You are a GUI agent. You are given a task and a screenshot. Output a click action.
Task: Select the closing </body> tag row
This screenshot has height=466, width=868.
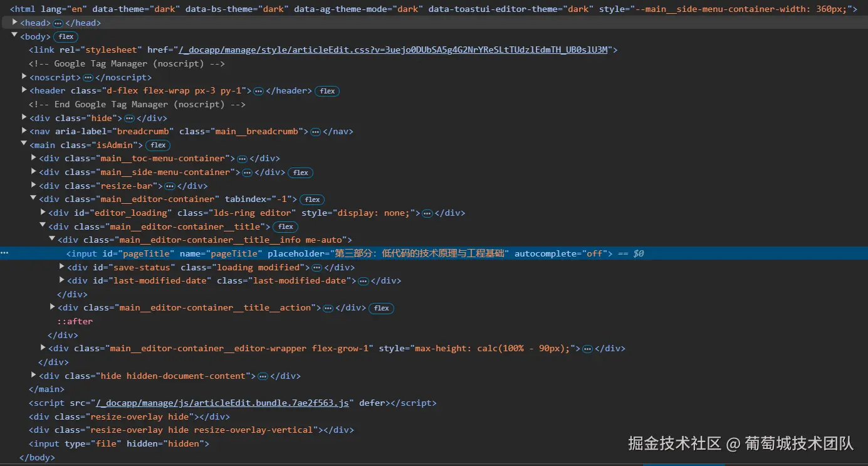37,457
